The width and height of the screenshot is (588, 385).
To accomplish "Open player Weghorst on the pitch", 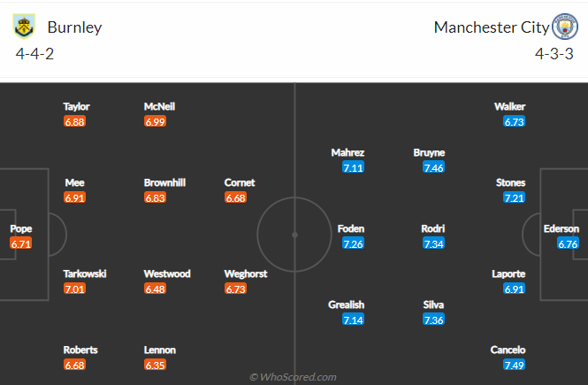I will click(x=246, y=274).
